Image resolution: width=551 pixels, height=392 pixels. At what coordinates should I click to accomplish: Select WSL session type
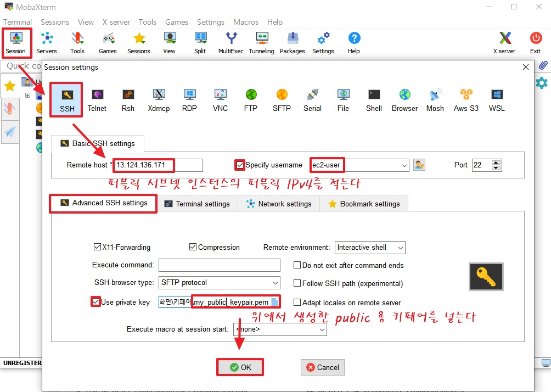[x=497, y=100]
